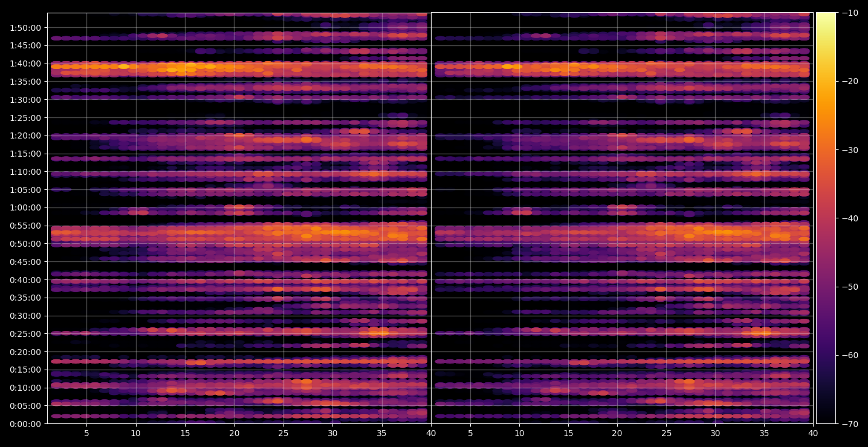The height and width of the screenshot is (447, 868).
Task: Click the −50 colorbar tick label
Action: pyautogui.click(x=849, y=287)
